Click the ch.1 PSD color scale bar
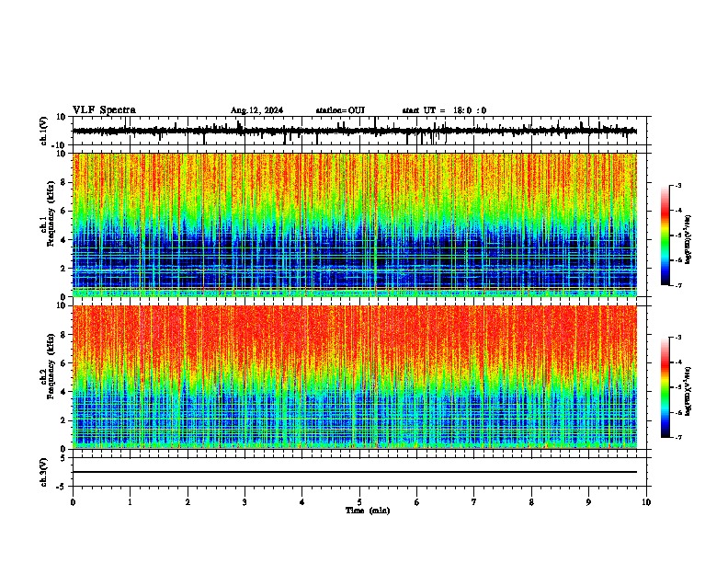Image resolution: width=728 pixels, height=563 pixels. pos(665,236)
